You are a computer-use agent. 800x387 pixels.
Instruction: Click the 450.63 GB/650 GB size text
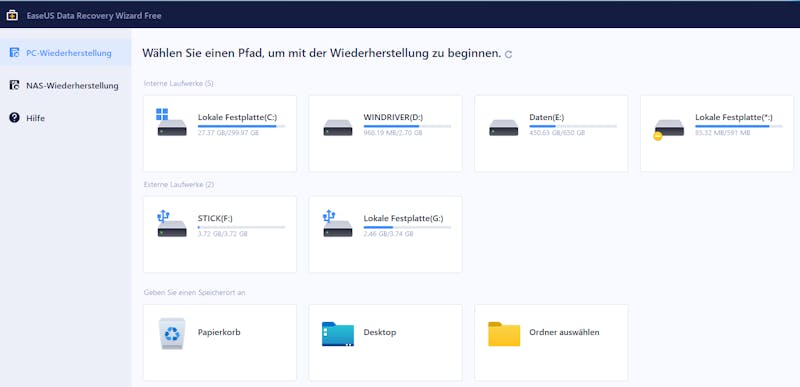point(557,133)
